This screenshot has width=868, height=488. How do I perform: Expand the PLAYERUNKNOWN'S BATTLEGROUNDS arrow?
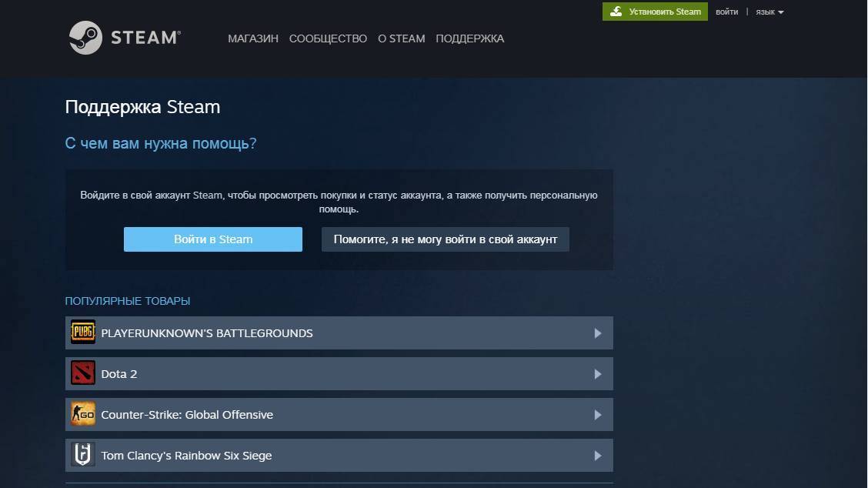pos(597,333)
